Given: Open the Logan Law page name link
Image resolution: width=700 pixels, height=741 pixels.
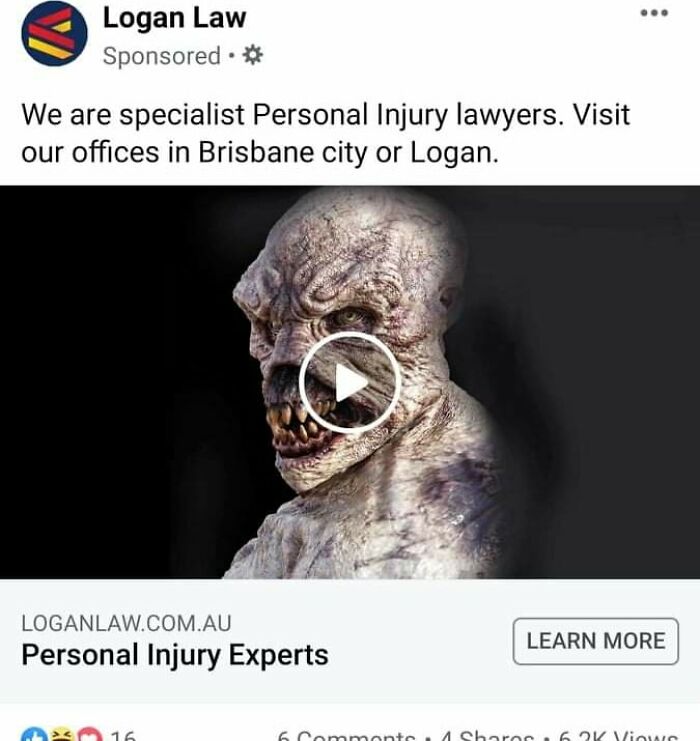Looking at the screenshot, I should tap(174, 18).
